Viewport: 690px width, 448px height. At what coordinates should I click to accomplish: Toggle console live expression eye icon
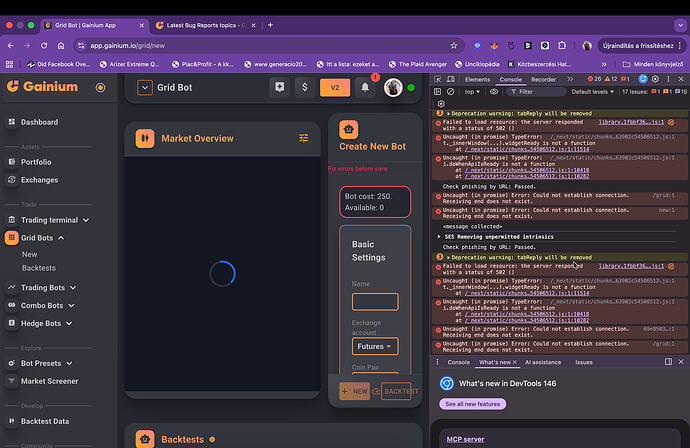pyautogui.click(x=494, y=92)
